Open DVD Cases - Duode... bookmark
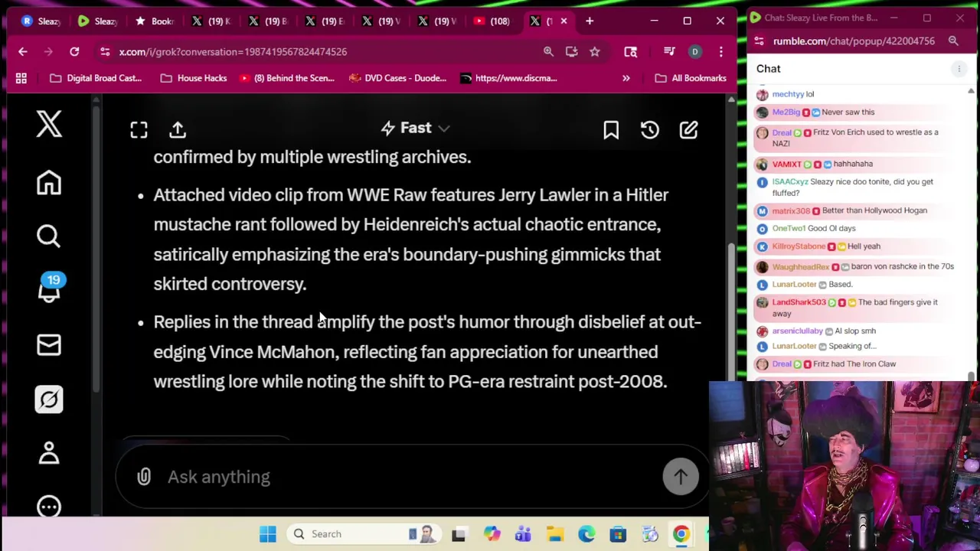The height and width of the screenshot is (551, 980). point(397,78)
